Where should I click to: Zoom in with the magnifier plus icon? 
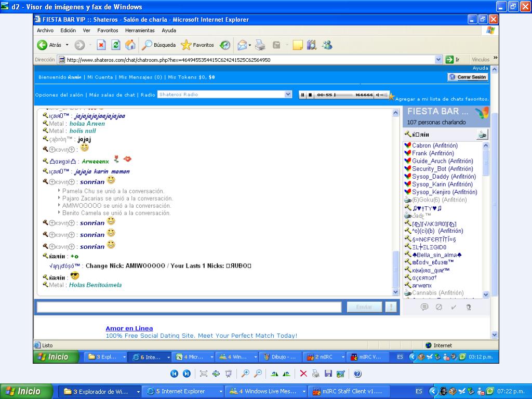coord(245,374)
